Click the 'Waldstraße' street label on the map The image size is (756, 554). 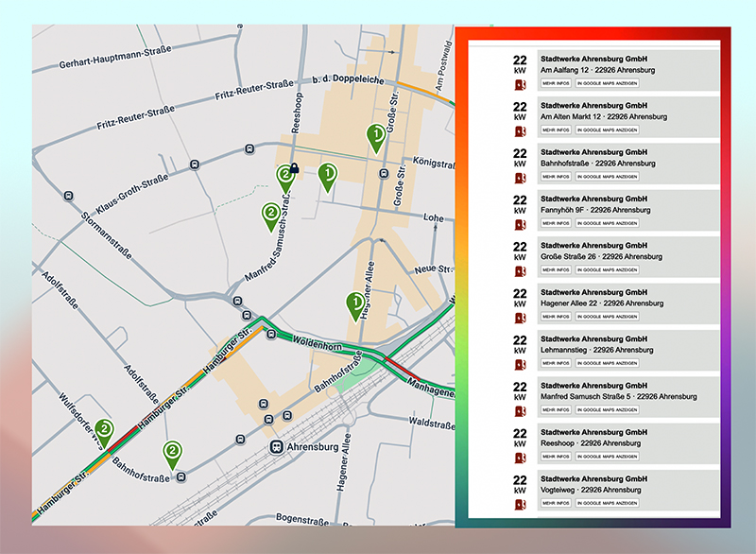[x=432, y=424]
